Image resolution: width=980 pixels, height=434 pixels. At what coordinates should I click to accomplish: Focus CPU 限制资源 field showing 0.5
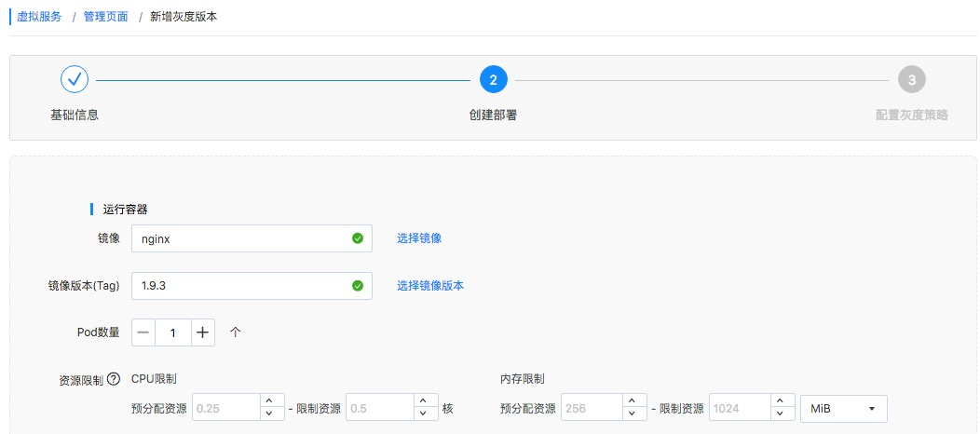379,409
